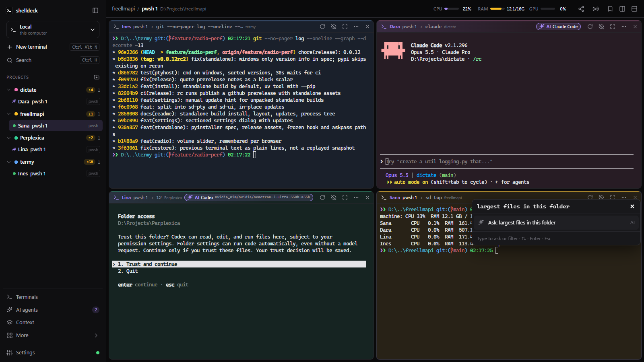Screen dimensions: 644x362
Task: Open more options in the Lina pane
Action: 356,197
